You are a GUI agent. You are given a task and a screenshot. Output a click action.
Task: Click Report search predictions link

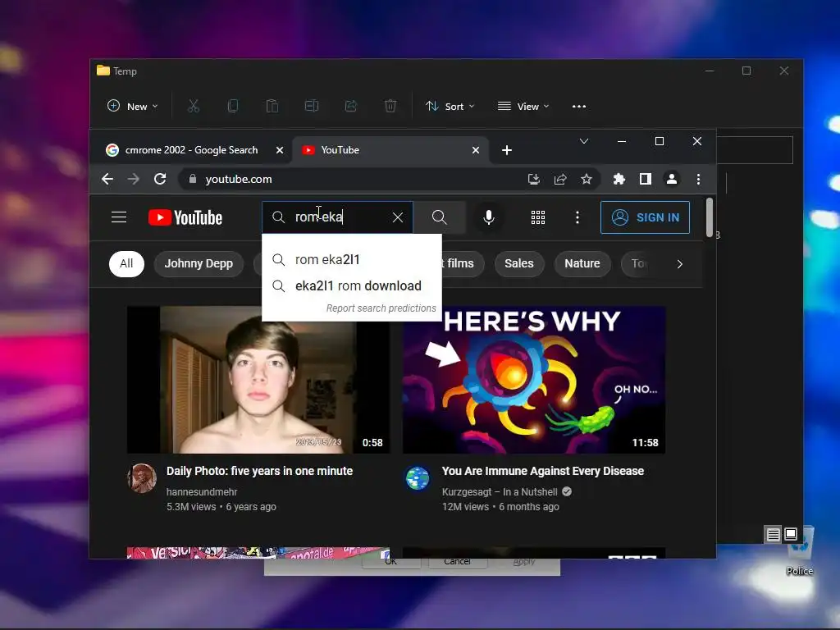[x=381, y=308]
